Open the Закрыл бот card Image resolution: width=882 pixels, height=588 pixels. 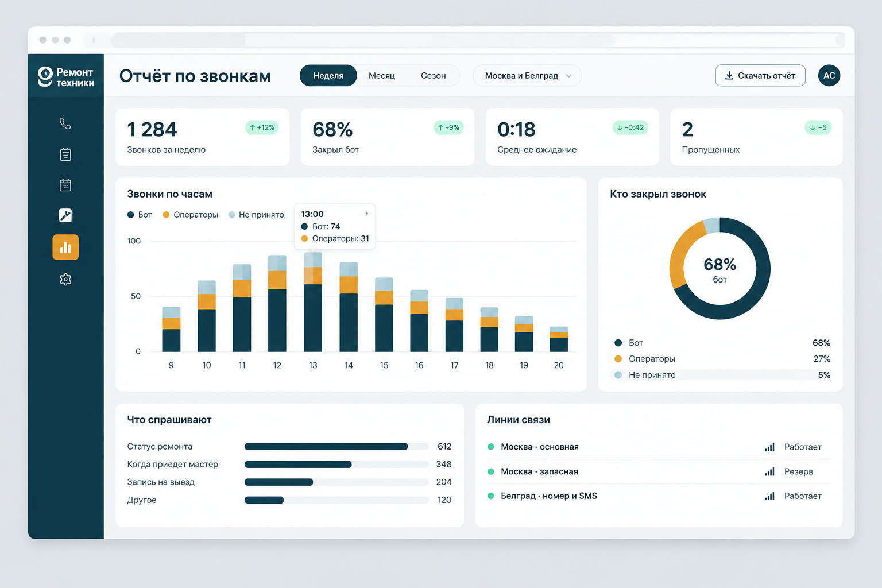388,137
